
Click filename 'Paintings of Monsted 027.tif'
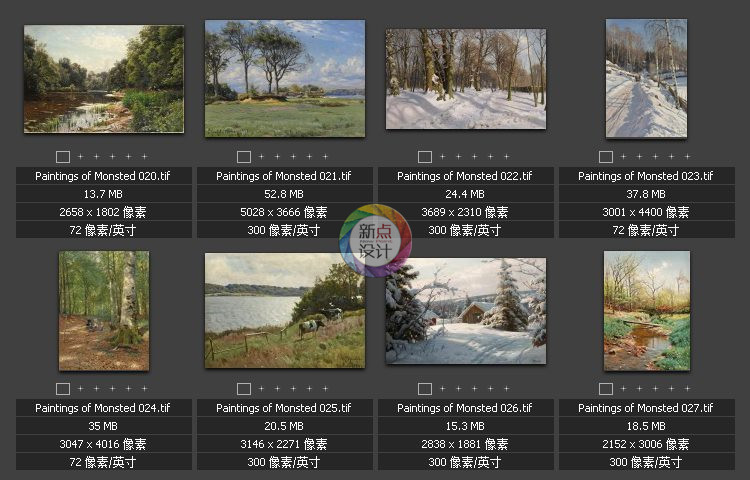click(646, 408)
